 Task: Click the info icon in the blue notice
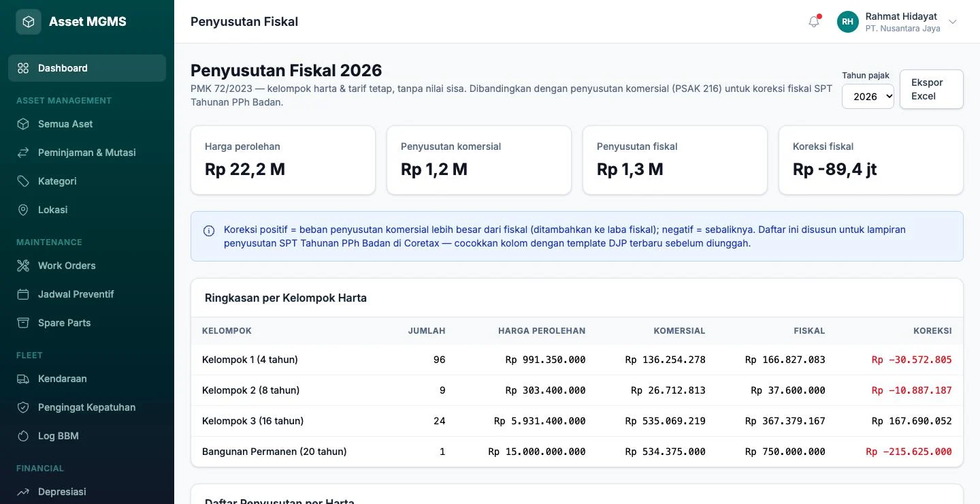click(x=209, y=231)
